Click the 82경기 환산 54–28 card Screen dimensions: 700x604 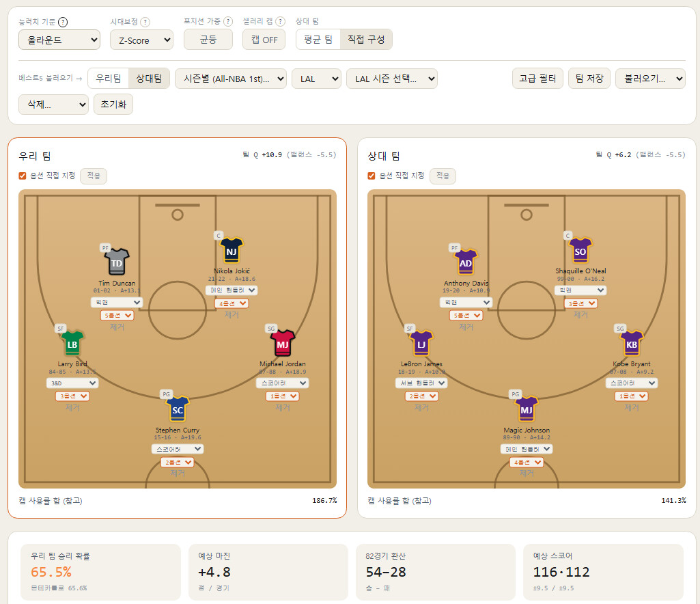tap(436, 572)
